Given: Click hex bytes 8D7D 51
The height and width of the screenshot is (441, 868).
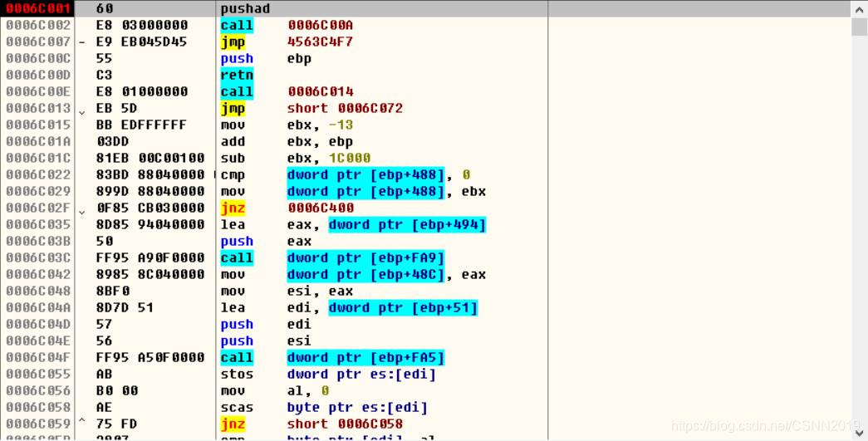Looking at the screenshot, I should pyautogui.click(x=125, y=307).
